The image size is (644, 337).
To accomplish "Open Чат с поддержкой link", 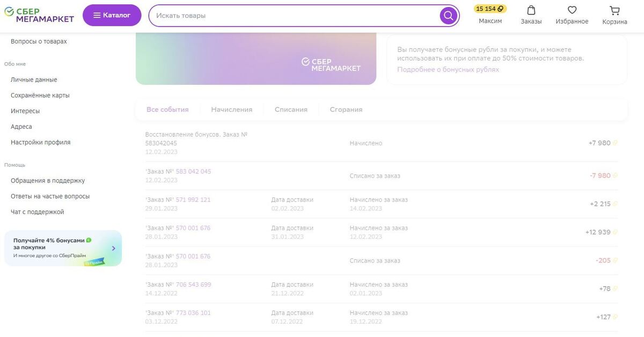I will pyautogui.click(x=38, y=212).
